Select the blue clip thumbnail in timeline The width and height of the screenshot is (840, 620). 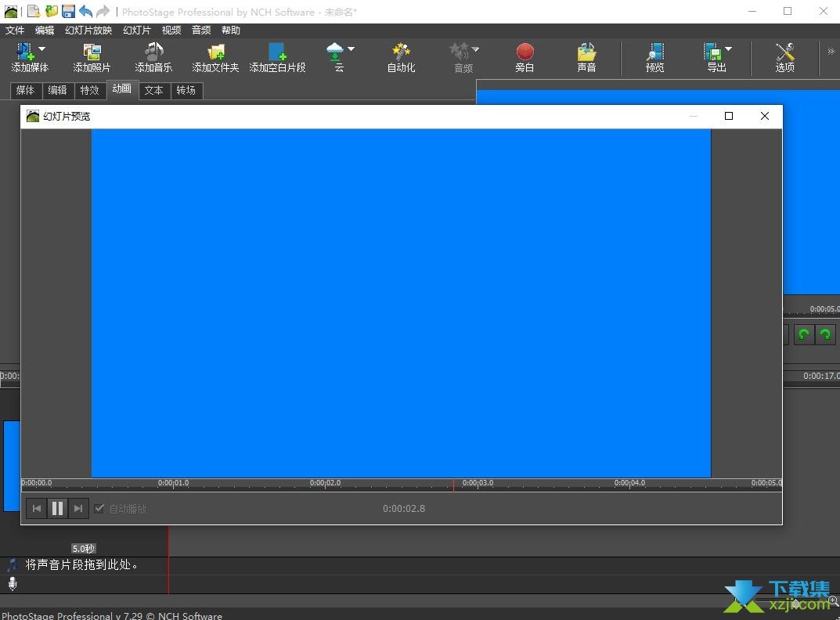12,466
